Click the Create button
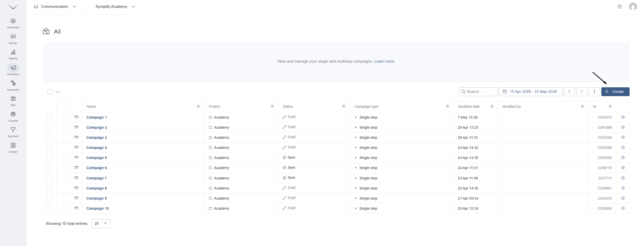Viewport: 644px width, 246px height. click(615, 92)
